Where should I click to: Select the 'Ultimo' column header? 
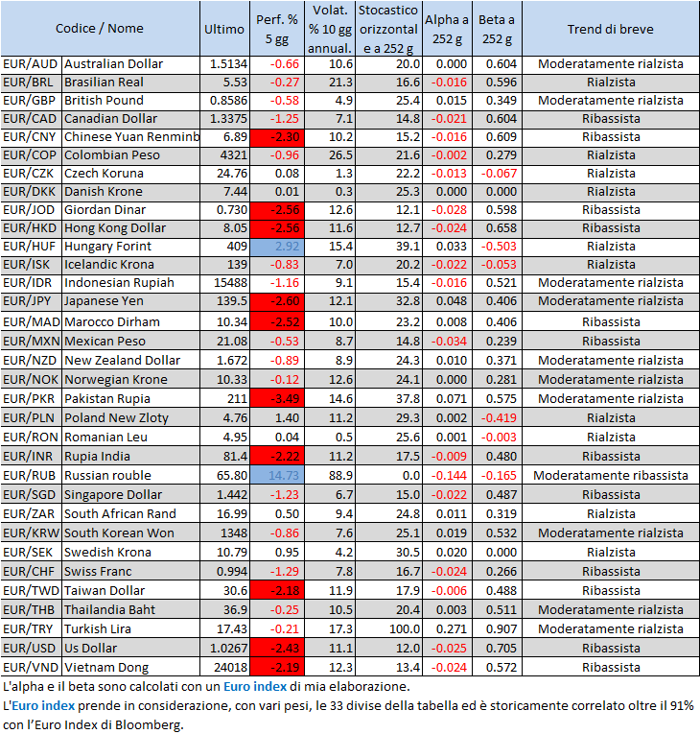click(224, 29)
